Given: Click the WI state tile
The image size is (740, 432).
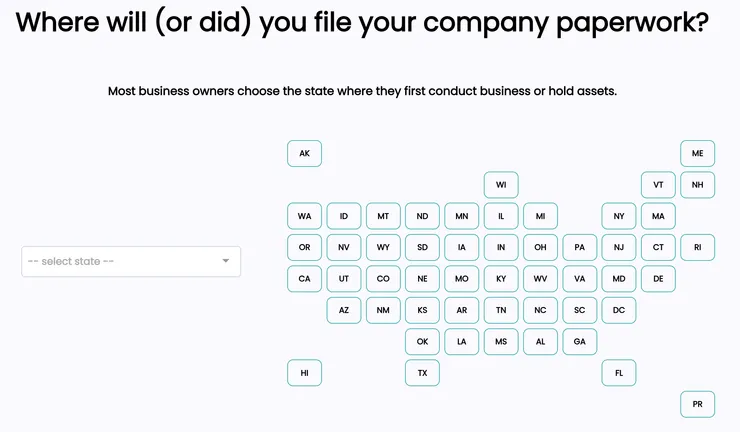Looking at the screenshot, I should pos(501,185).
